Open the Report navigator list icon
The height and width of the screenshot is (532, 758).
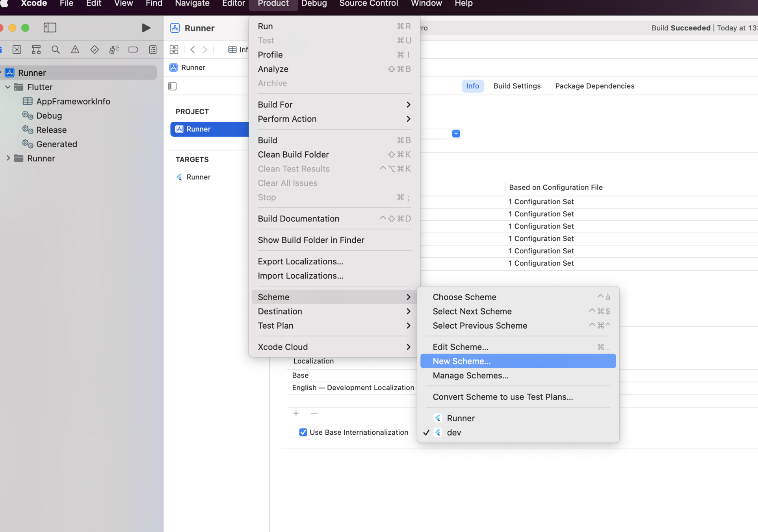pyautogui.click(x=153, y=50)
